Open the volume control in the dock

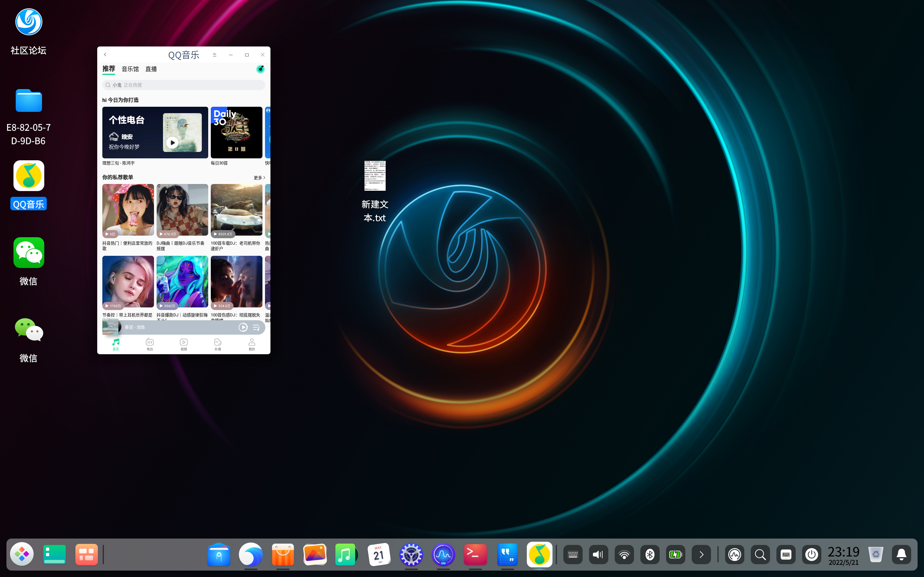pos(598,555)
